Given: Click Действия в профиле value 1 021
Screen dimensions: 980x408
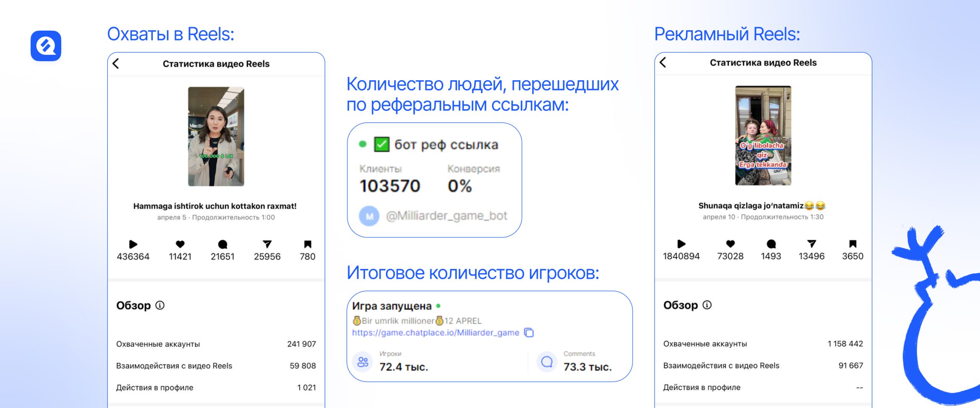Looking at the screenshot, I should tap(307, 388).
